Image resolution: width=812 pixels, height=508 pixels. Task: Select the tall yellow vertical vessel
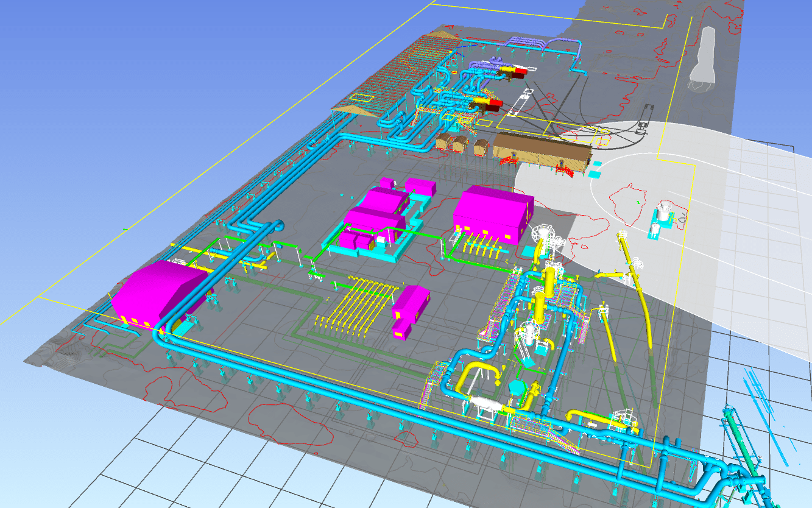pos(550,292)
